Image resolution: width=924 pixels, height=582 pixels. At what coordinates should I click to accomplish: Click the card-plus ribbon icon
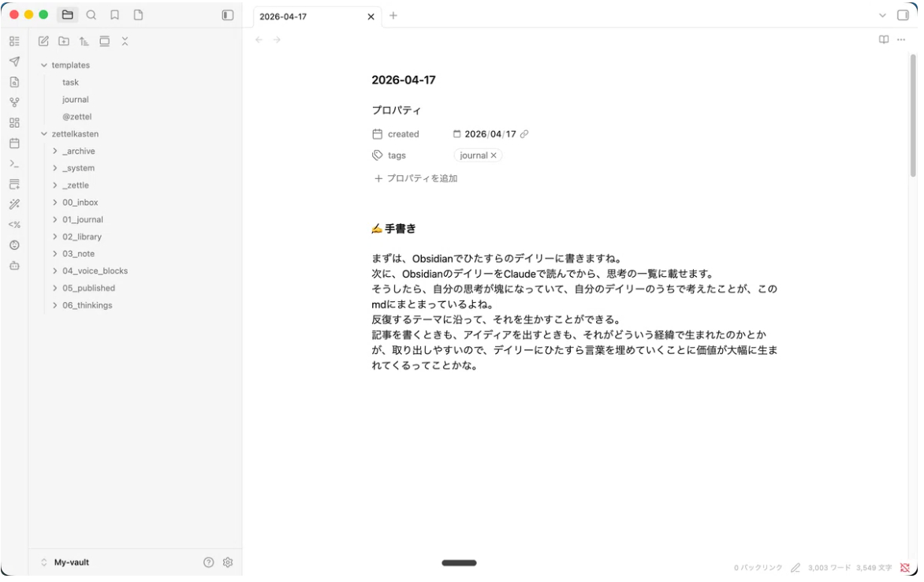click(x=15, y=185)
